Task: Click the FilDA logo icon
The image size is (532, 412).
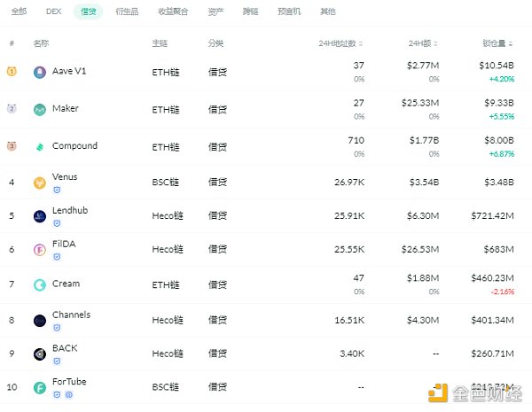Action: click(40, 251)
